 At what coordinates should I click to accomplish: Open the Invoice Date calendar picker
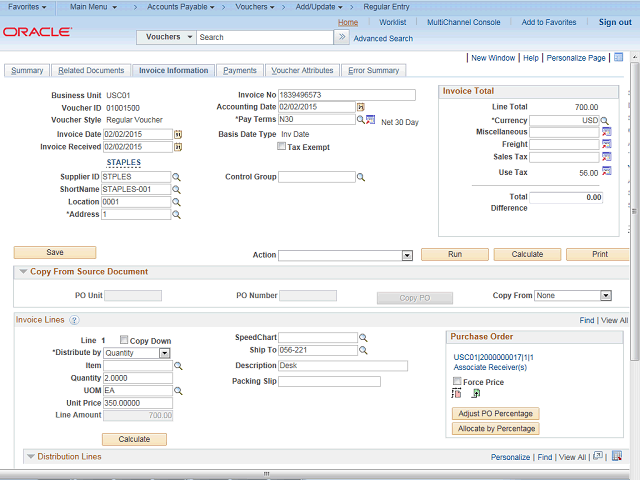(178, 134)
